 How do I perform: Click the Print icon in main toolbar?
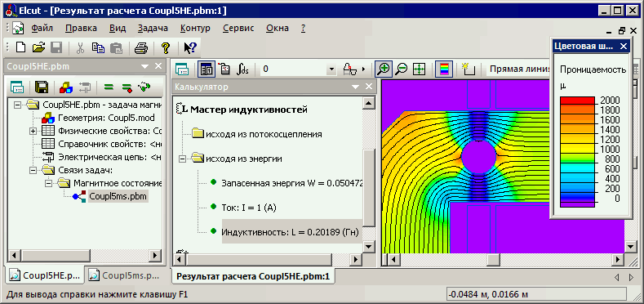[x=141, y=48]
